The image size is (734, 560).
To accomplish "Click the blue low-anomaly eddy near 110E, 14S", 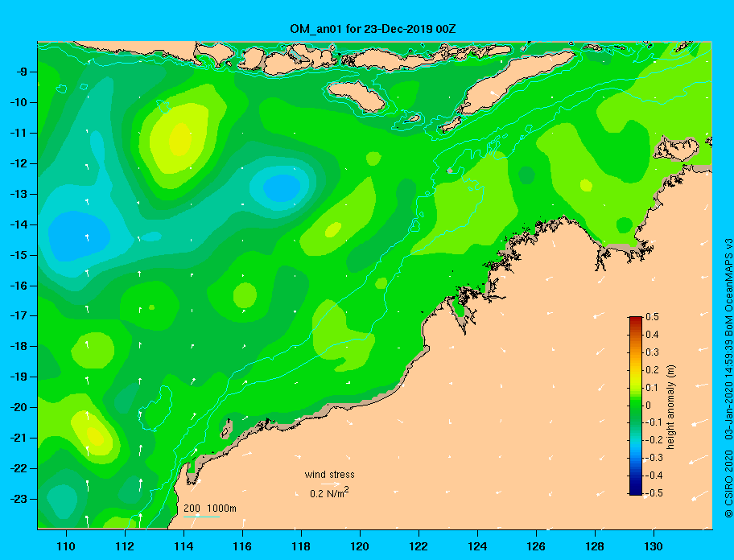I will click(x=79, y=235).
